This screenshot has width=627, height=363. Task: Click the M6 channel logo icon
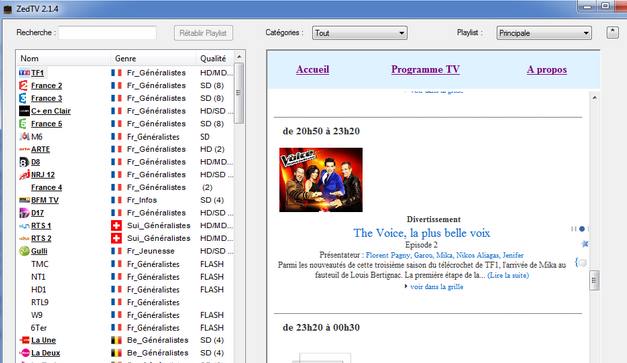click(24, 137)
